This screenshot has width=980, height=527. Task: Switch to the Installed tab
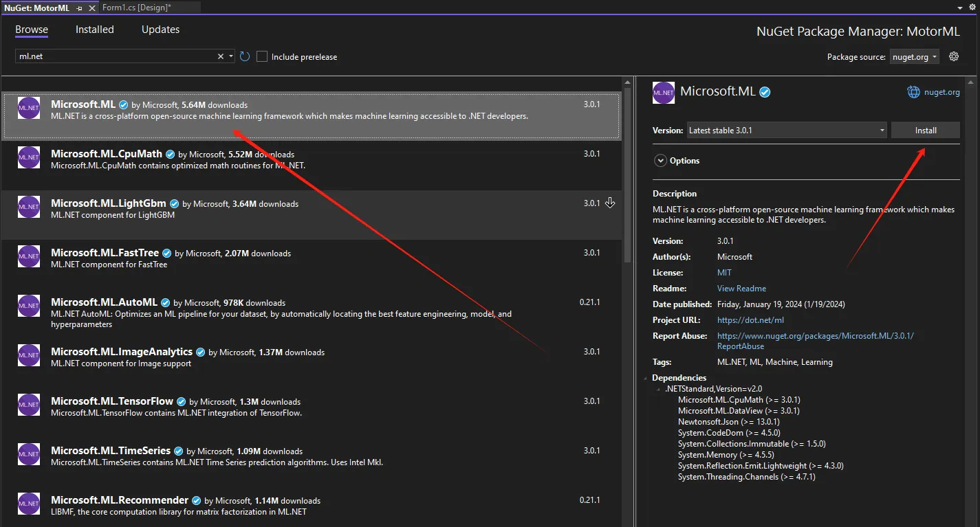(95, 30)
